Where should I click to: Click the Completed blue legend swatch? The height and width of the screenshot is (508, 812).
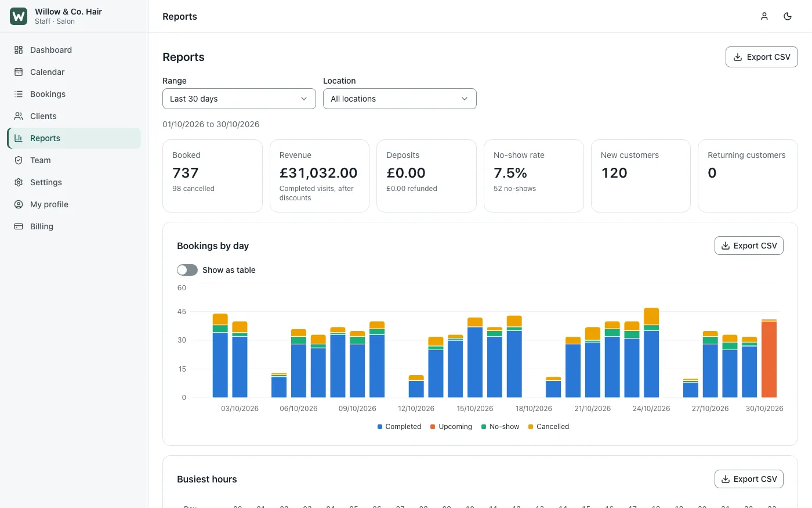(380, 427)
